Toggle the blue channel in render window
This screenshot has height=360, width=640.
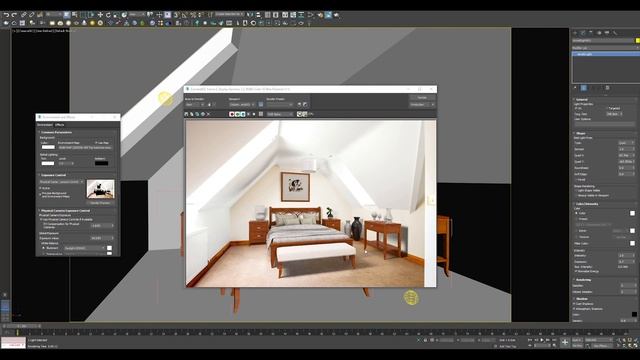[243, 114]
